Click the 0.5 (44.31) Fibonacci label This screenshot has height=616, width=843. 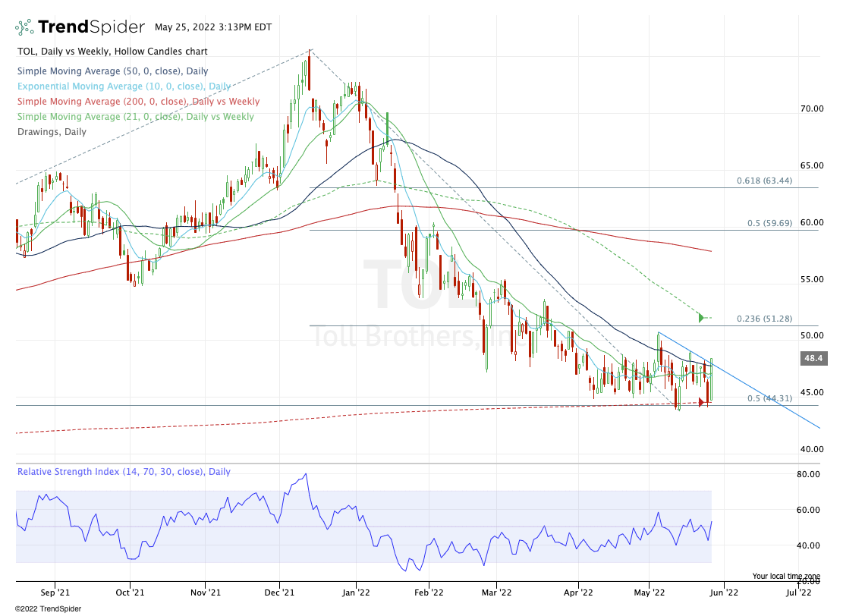tap(770, 398)
